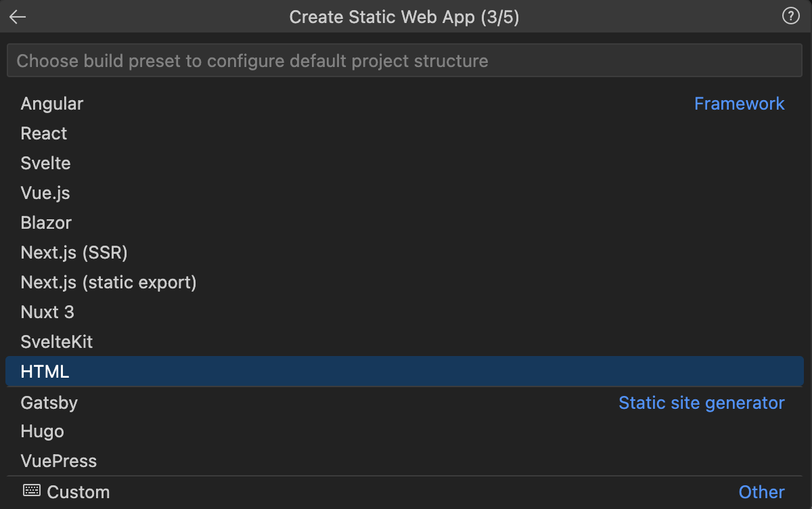Select Hugo from the generator options
This screenshot has height=509, width=812.
43,431
